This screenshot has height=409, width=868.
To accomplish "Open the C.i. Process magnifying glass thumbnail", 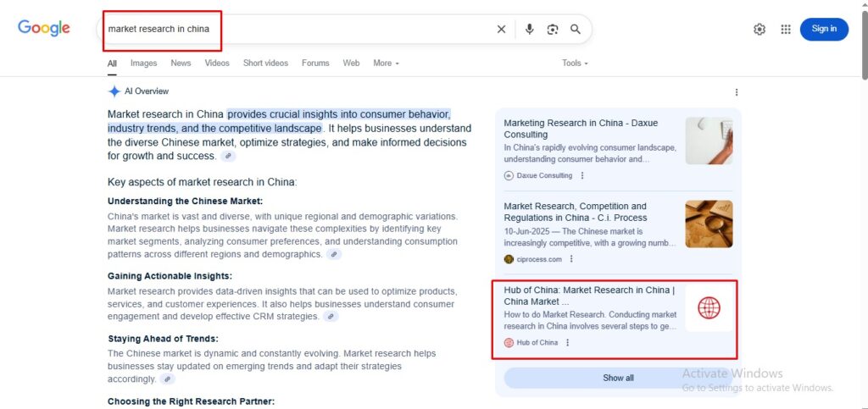I will (x=709, y=224).
